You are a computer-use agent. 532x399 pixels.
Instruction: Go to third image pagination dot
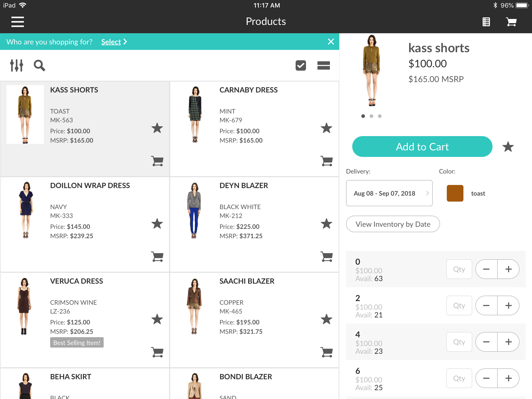tap(380, 116)
